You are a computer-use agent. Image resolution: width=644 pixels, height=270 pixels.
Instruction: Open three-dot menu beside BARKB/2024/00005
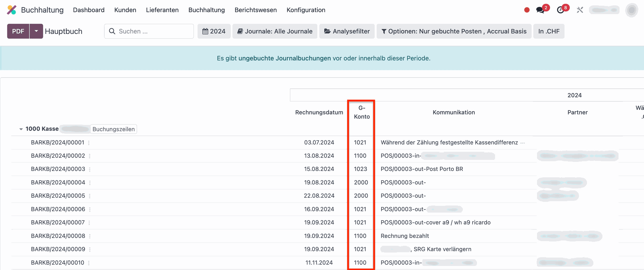tap(90, 196)
